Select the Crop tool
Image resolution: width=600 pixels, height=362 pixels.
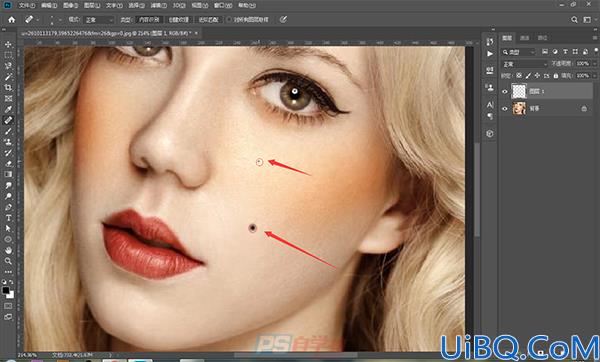pyautogui.click(x=8, y=88)
